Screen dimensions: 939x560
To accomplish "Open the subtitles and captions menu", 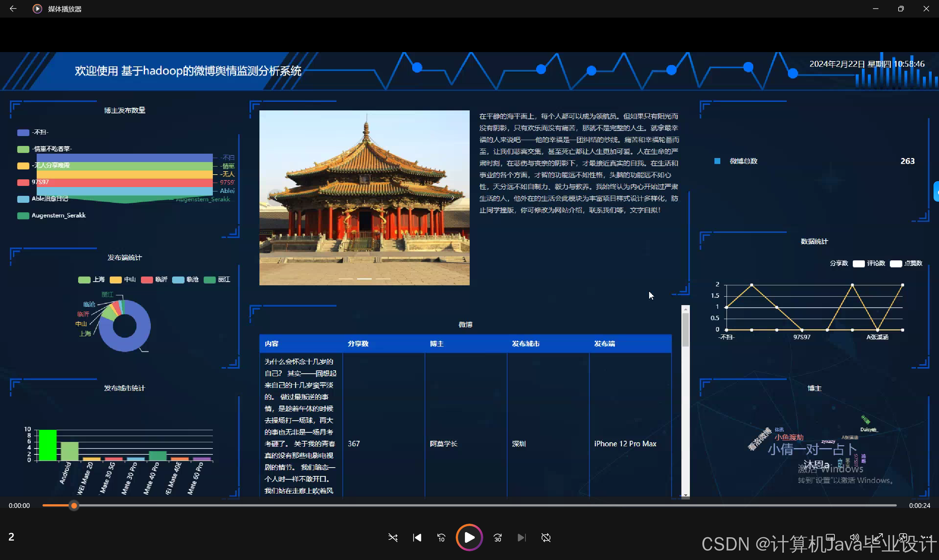I will [830, 537].
